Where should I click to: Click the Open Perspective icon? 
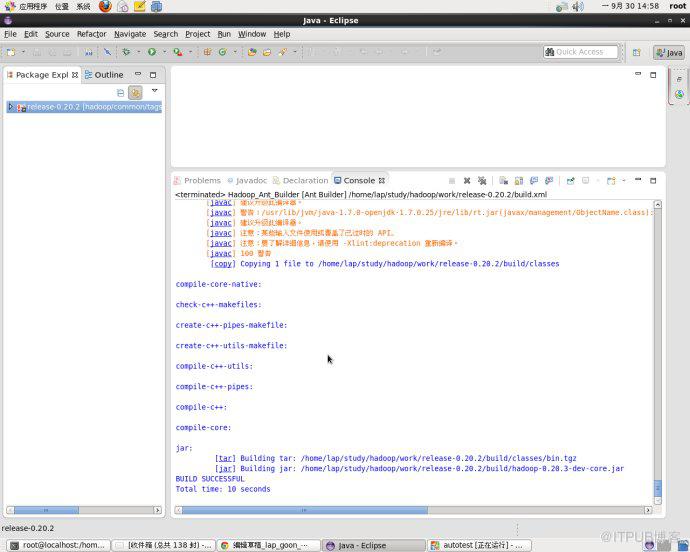pyautogui.click(x=636, y=52)
